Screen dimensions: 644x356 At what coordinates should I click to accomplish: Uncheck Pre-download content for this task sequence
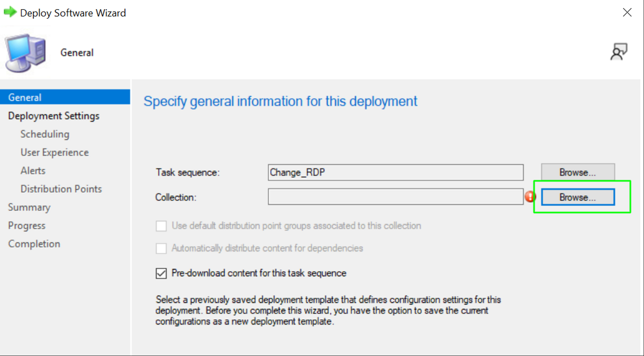[161, 273]
